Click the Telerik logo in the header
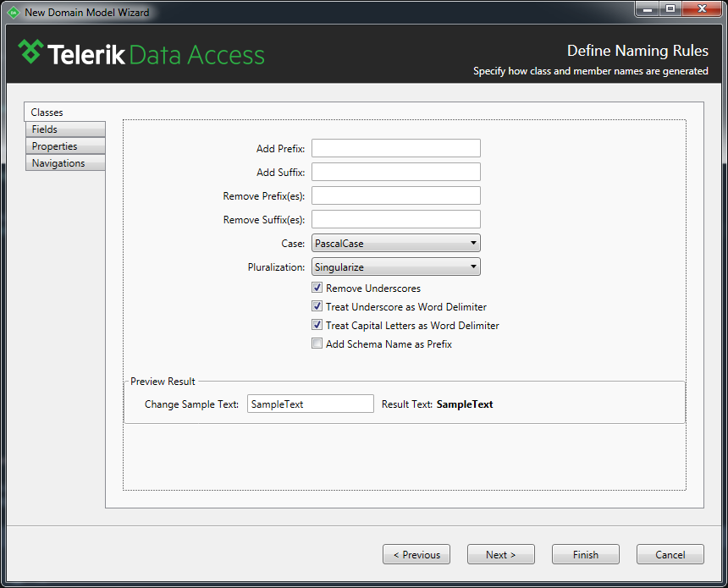Screen dimensions: 728x588 point(141,54)
